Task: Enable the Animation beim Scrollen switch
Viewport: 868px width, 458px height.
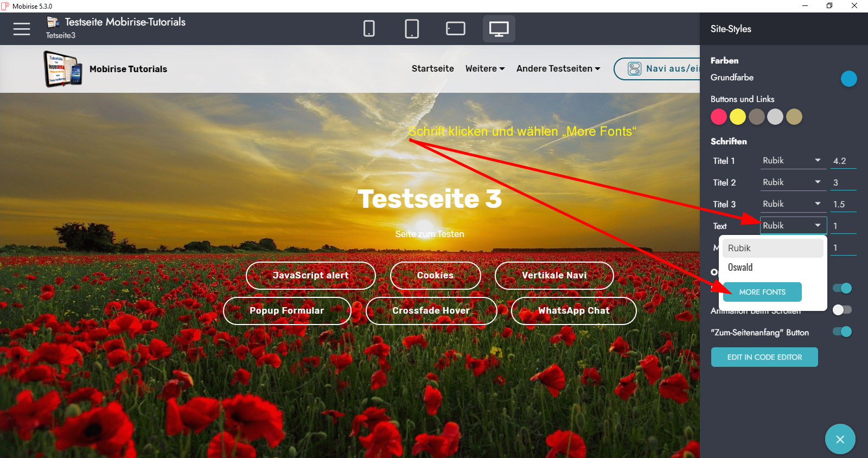Action: coord(842,310)
